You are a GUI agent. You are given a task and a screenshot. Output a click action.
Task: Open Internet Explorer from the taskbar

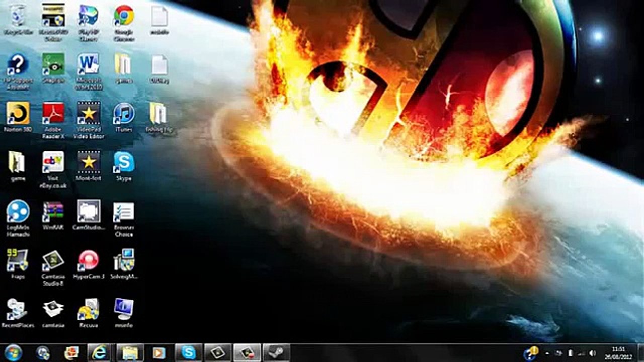[x=99, y=353]
